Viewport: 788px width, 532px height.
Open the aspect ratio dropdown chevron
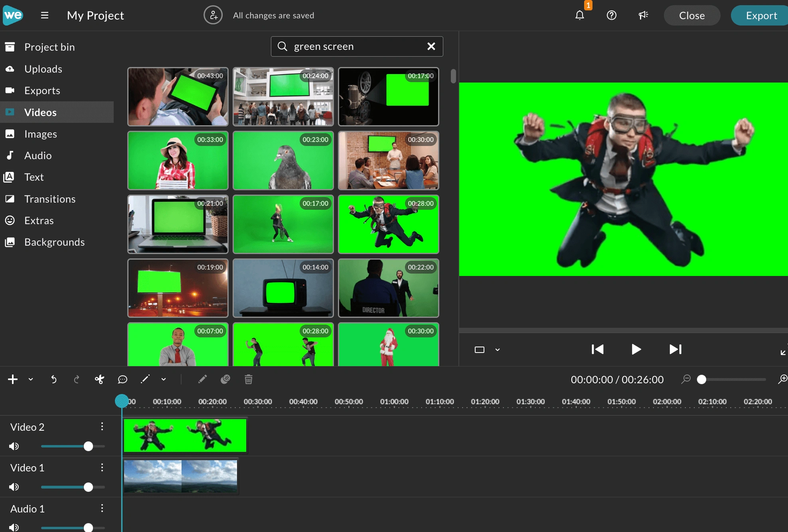pyautogui.click(x=498, y=350)
